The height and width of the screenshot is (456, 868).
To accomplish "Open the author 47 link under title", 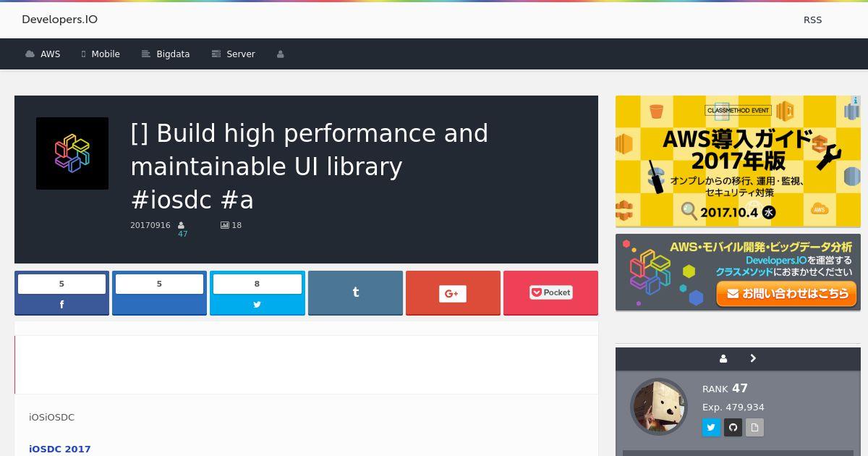I will point(182,234).
